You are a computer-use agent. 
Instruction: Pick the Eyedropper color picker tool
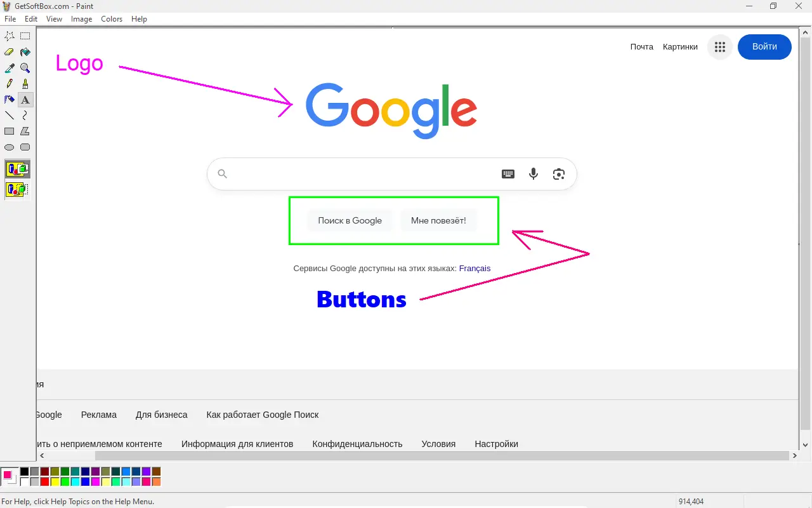click(10, 68)
